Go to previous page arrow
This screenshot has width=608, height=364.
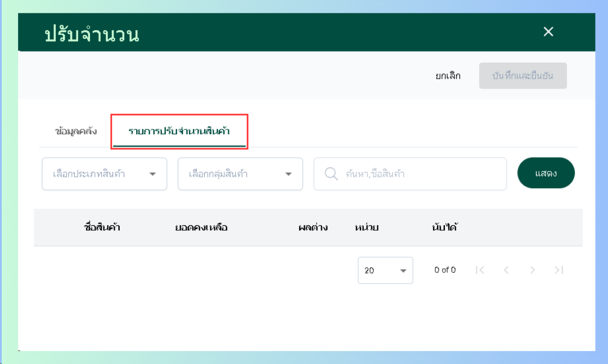506,270
